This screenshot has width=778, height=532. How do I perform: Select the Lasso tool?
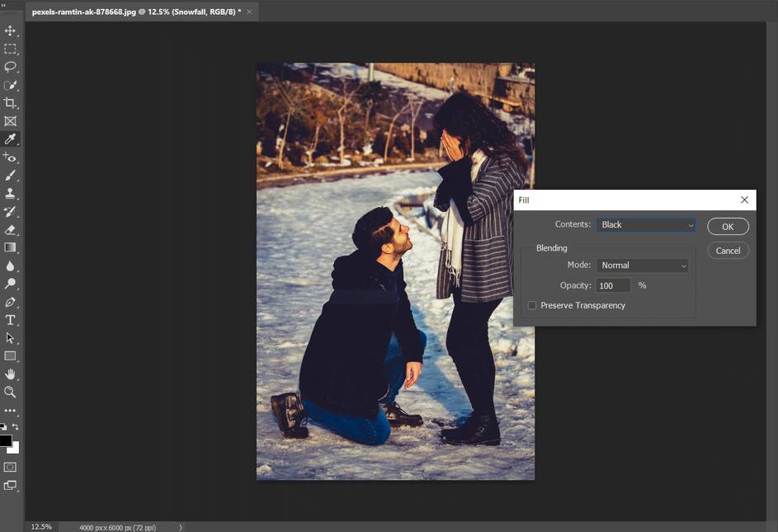point(11,67)
